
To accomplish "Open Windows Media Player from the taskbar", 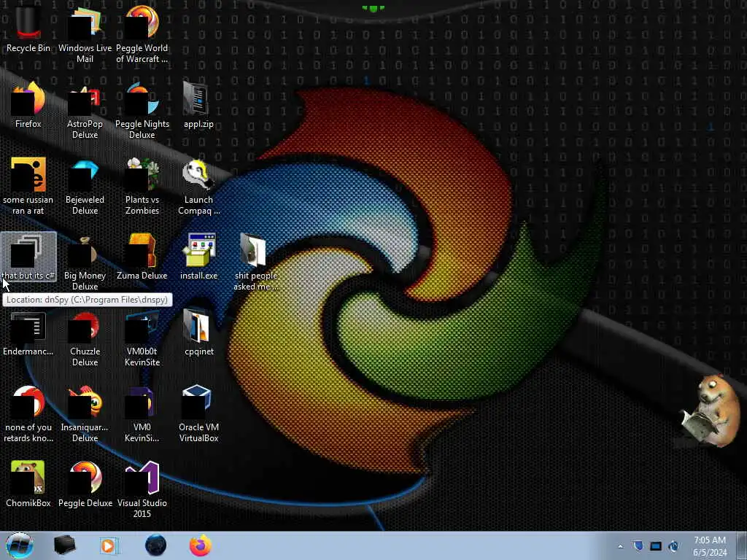I will 108,545.
